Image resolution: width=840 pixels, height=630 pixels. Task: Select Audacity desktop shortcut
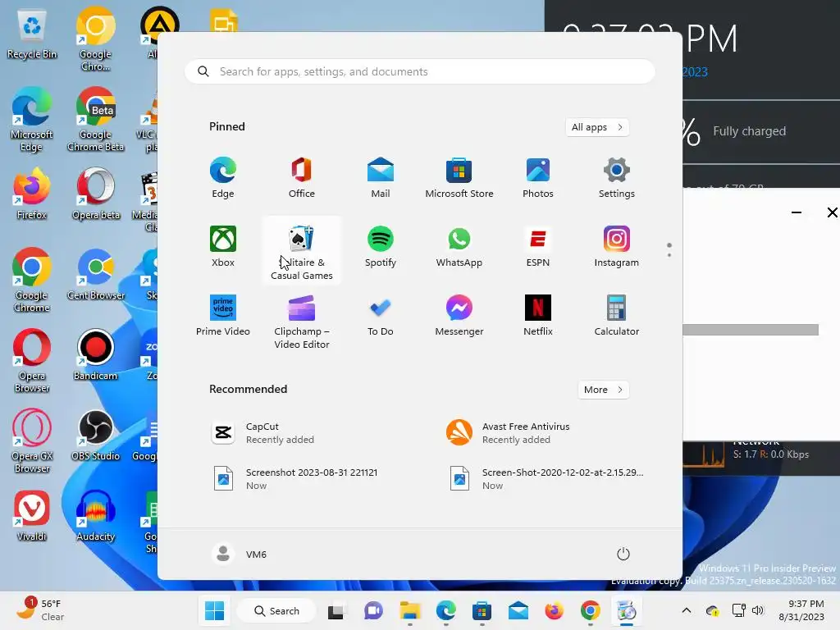pos(95,515)
